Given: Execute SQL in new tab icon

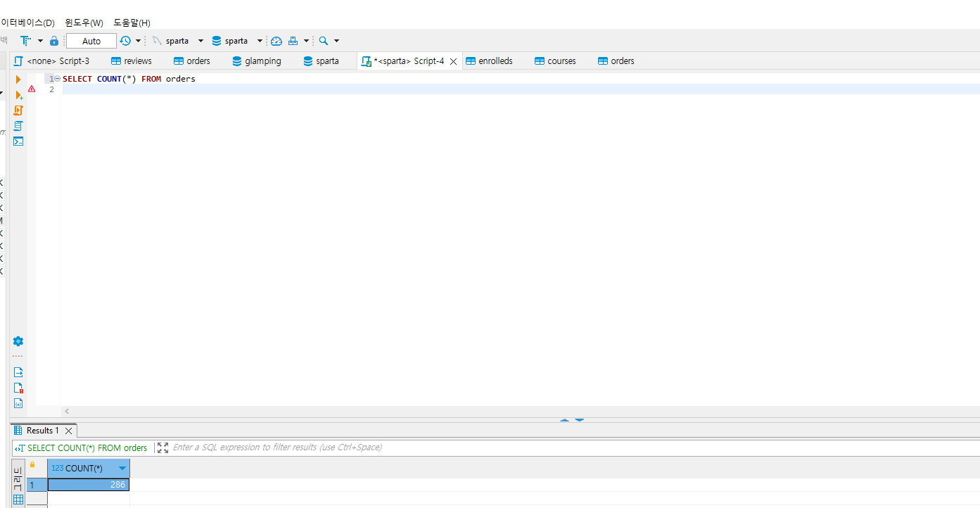Looking at the screenshot, I should pos(19,95).
